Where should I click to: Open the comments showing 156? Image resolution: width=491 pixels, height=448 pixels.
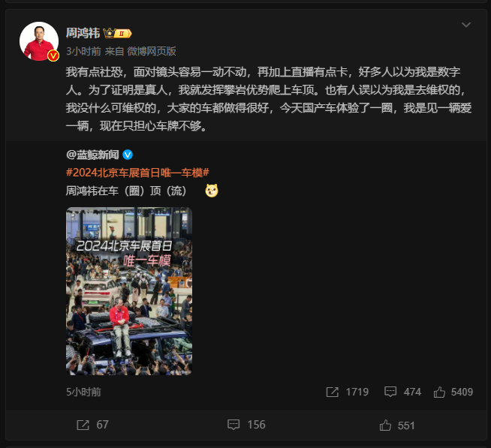pyautogui.click(x=246, y=425)
